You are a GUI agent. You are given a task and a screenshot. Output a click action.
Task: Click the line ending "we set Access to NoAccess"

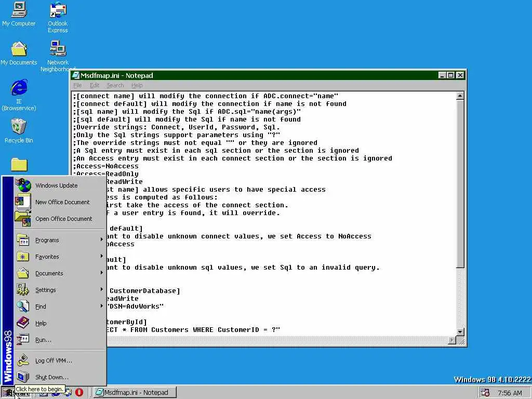239,236
